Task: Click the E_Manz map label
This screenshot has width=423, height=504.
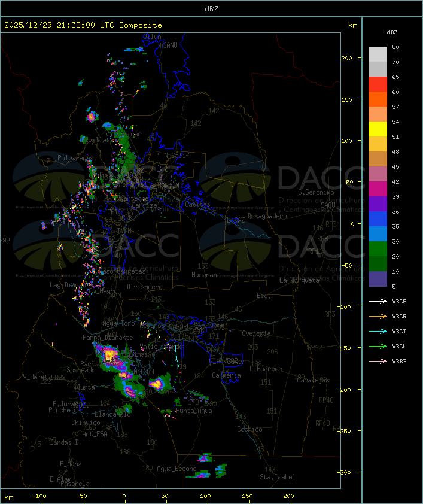Action: pos(71,464)
